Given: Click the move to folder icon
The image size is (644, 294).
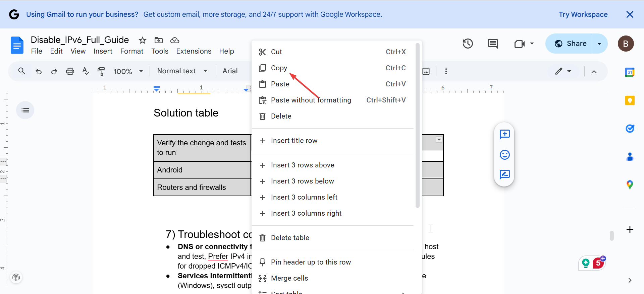Looking at the screenshot, I should click(x=158, y=40).
